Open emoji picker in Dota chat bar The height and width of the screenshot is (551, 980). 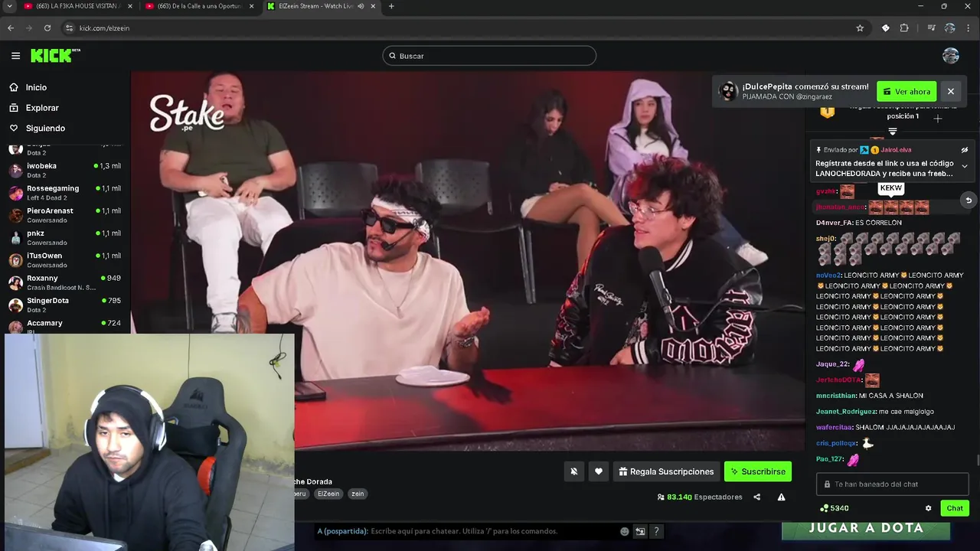[x=625, y=531]
